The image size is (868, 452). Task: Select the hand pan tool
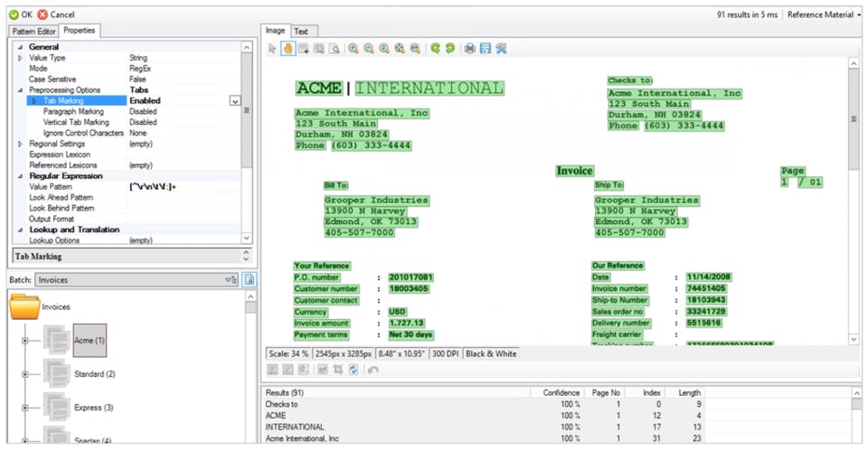[288, 49]
